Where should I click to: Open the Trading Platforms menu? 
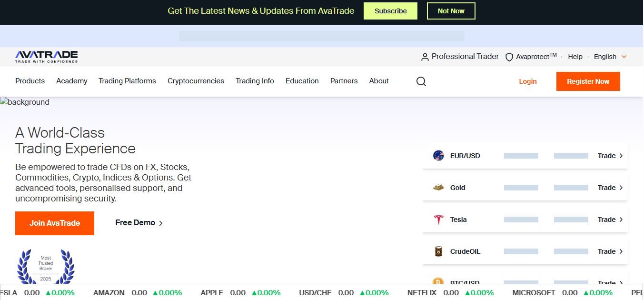coord(127,81)
